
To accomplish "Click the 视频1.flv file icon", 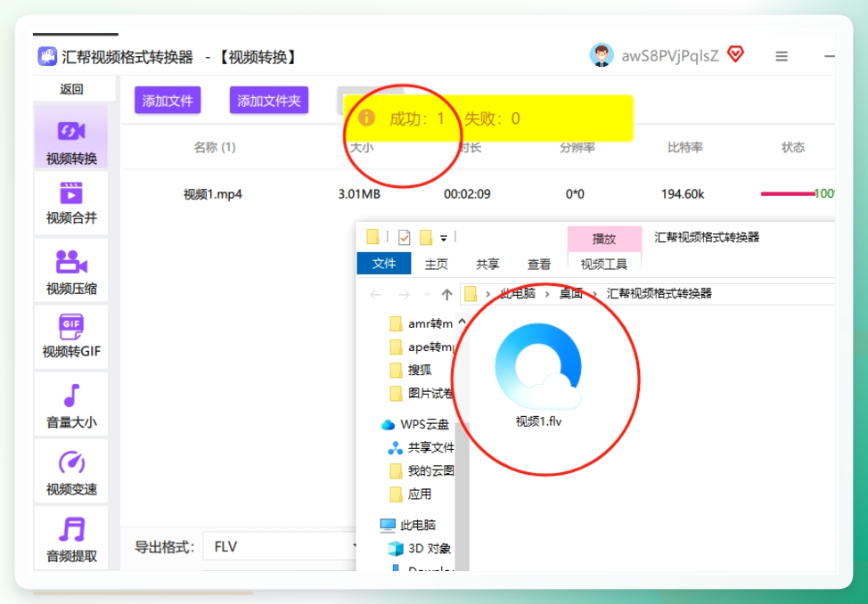I will click(x=538, y=366).
